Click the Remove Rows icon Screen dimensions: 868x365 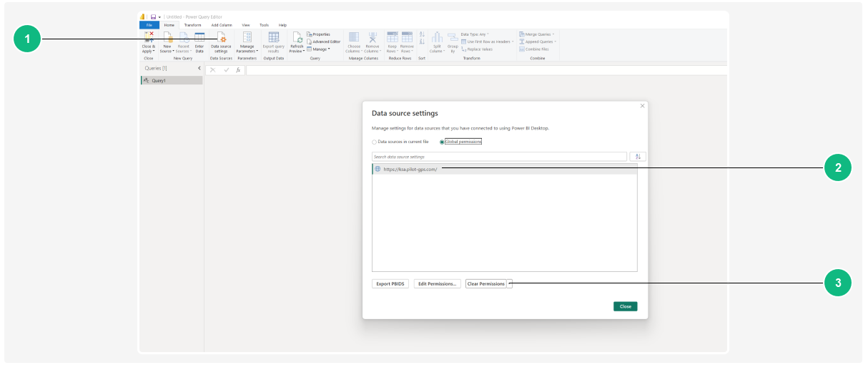tap(407, 38)
